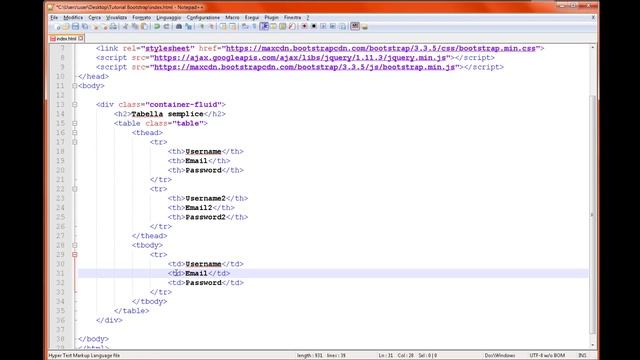Undo the last edit with the green arrow
This screenshot has width=640, height=360.
tap(157, 27)
